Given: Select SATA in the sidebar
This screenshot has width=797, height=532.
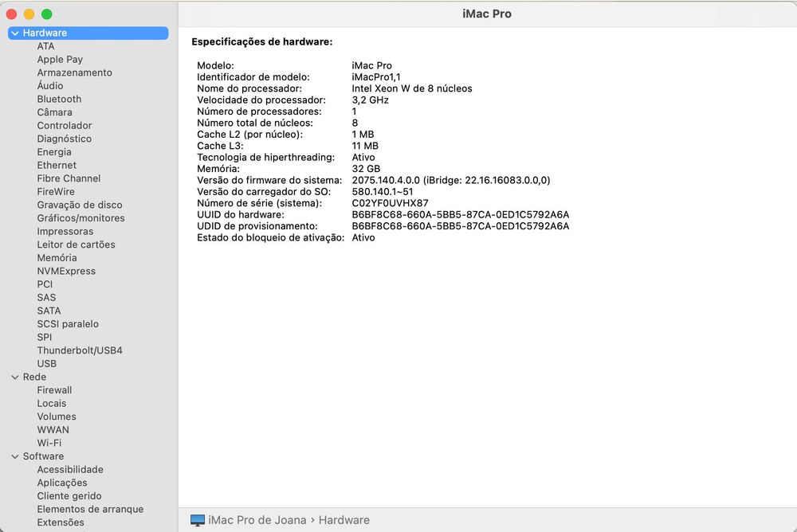Looking at the screenshot, I should pyautogui.click(x=49, y=311).
